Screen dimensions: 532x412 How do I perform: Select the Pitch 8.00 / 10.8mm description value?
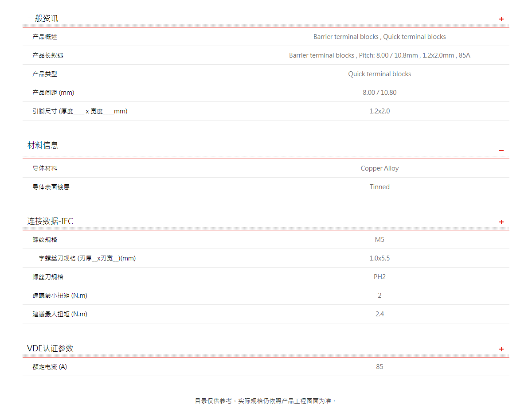379,55
